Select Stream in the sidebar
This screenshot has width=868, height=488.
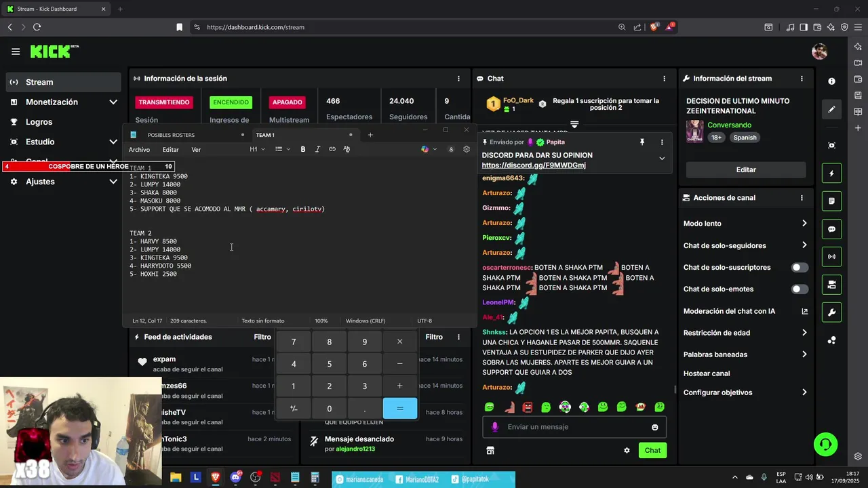64,82
